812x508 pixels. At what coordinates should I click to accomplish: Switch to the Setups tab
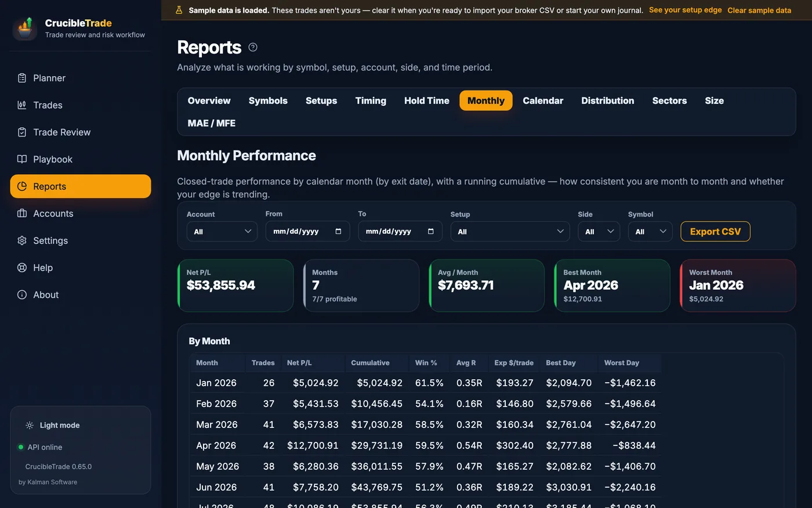tap(321, 100)
